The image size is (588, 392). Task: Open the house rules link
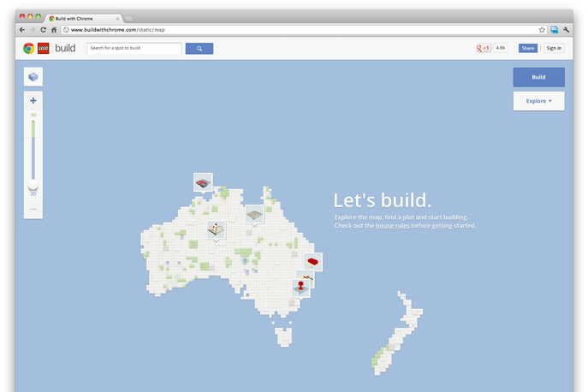coord(395,226)
